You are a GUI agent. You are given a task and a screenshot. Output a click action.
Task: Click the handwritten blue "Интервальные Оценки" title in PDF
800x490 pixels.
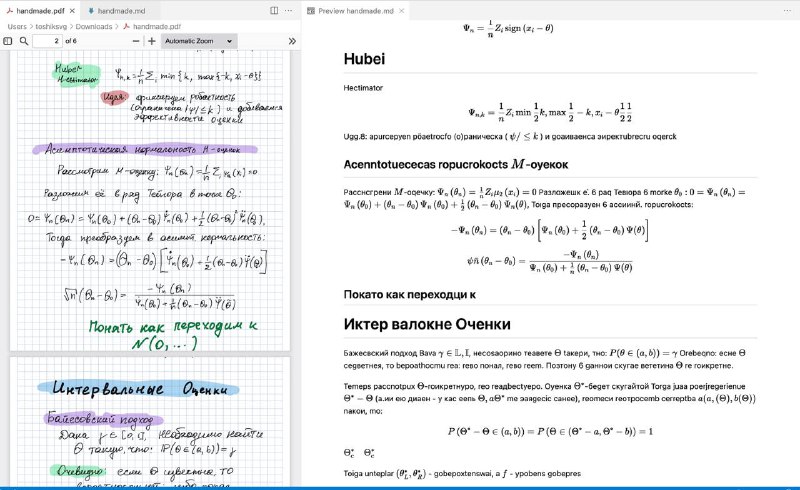tap(138, 388)
